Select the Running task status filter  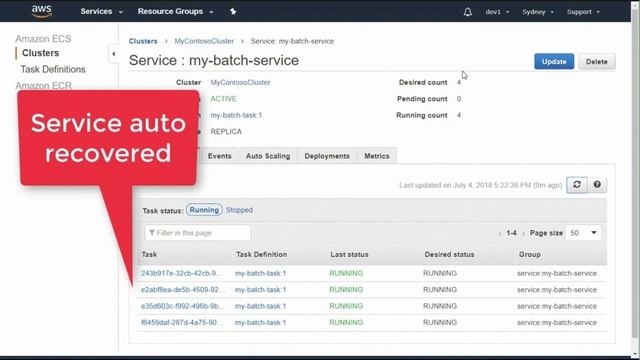(x=204, y=210)
